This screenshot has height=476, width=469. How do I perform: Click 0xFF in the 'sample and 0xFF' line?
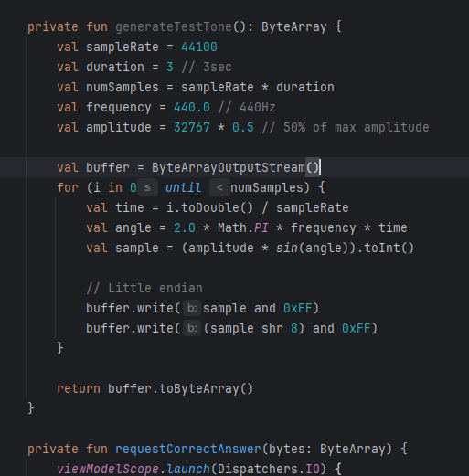pyautogui.click(x=298, y=309)
